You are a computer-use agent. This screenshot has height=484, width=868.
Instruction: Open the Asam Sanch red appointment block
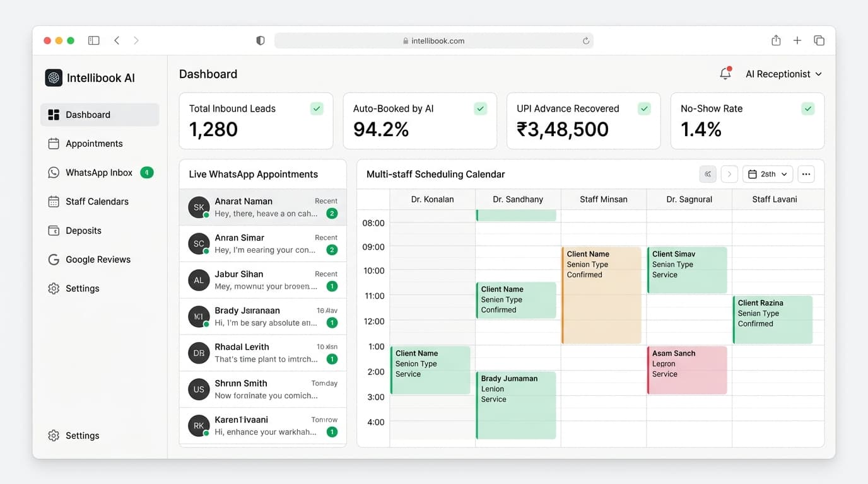(687, 371)
